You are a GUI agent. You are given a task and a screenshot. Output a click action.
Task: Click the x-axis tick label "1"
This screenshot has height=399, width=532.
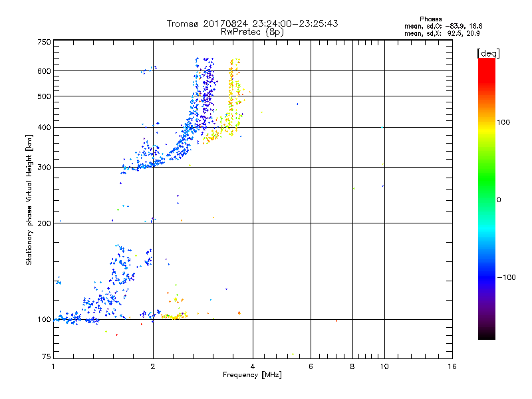[53, 366]
